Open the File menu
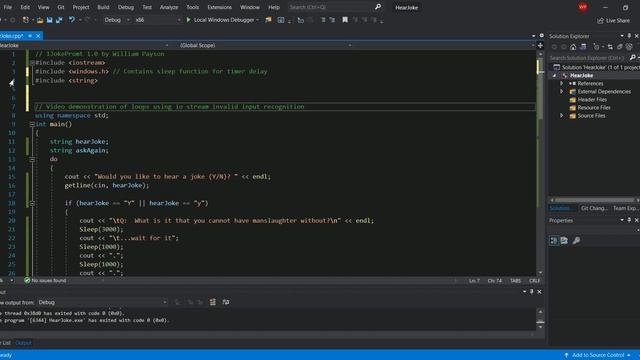Viewport: 640px width, 360px height. [8, 7]
